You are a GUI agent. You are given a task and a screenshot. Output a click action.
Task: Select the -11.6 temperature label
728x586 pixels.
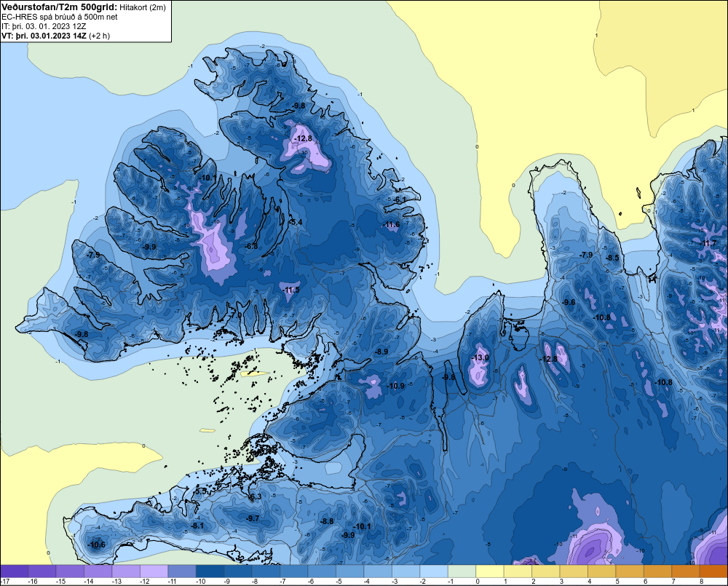391,225
